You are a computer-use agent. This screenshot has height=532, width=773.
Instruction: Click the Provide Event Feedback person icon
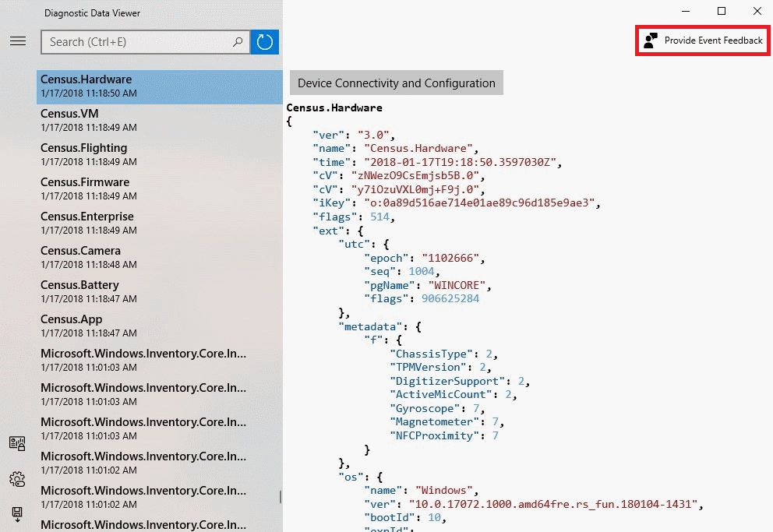651,41
